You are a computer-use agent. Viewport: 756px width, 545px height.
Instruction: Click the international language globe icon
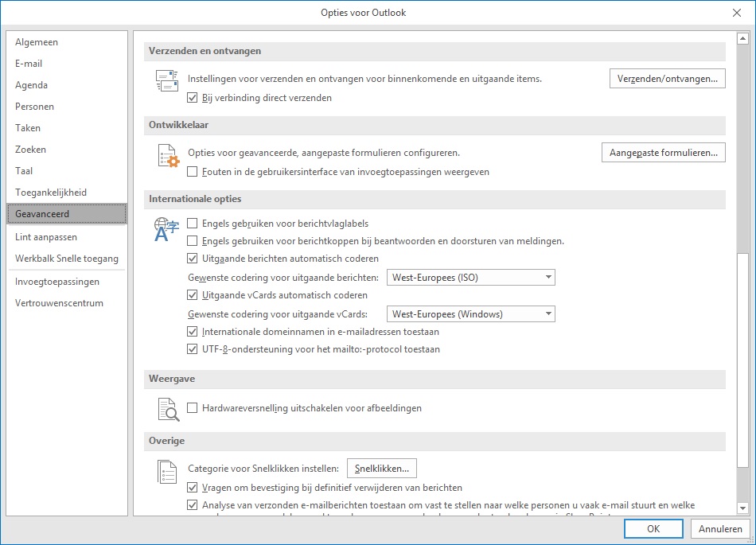166,229
